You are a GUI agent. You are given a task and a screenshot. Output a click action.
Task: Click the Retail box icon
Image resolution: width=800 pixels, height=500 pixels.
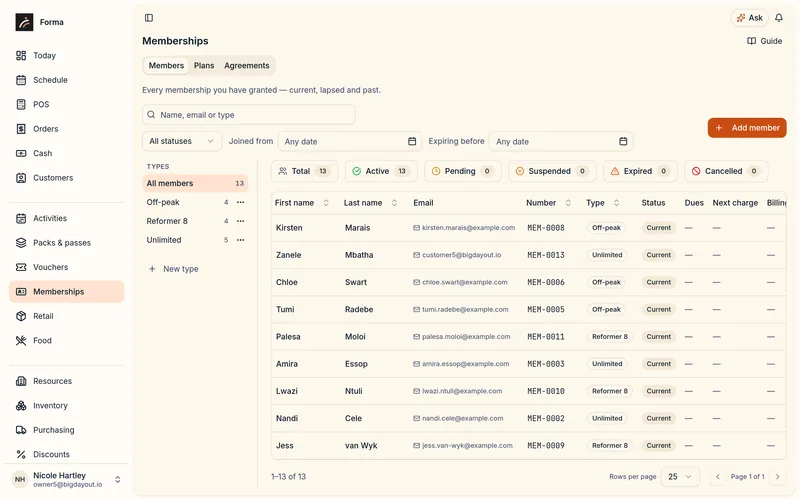pyautogui.click(x=21, y=316)
